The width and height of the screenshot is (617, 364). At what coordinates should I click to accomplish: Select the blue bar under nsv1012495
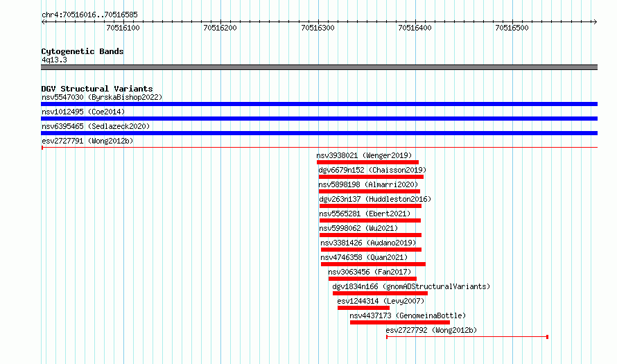[x=319, y=119]
